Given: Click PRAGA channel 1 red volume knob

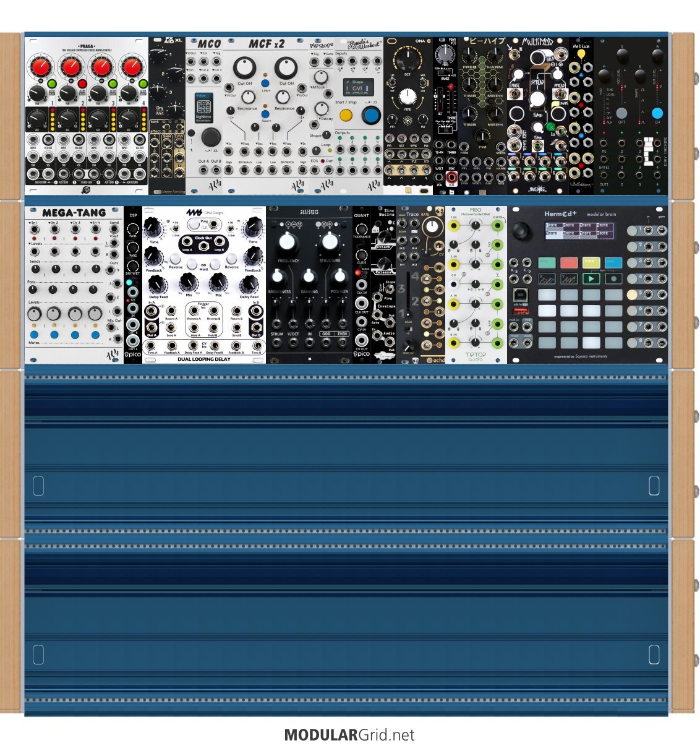Looking at the screenshot, I should 40,67.
